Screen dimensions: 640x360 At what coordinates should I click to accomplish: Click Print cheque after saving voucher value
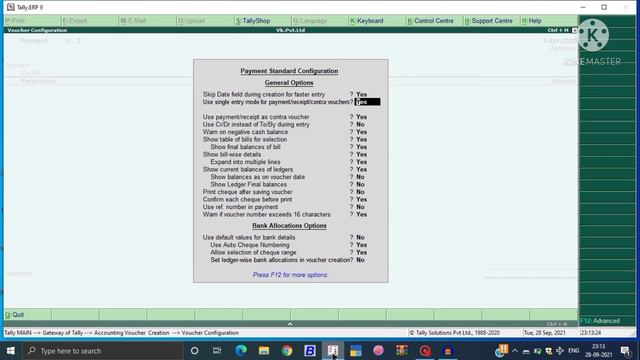coord(360,192)
